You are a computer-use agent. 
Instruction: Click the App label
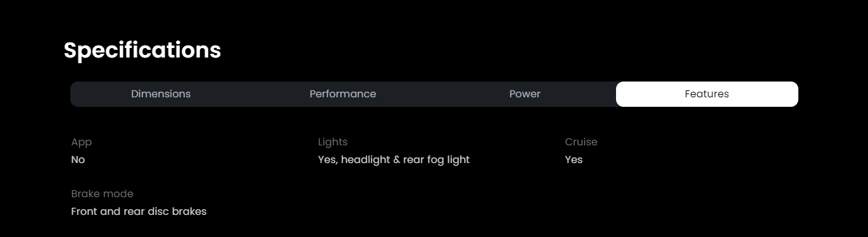82,142
